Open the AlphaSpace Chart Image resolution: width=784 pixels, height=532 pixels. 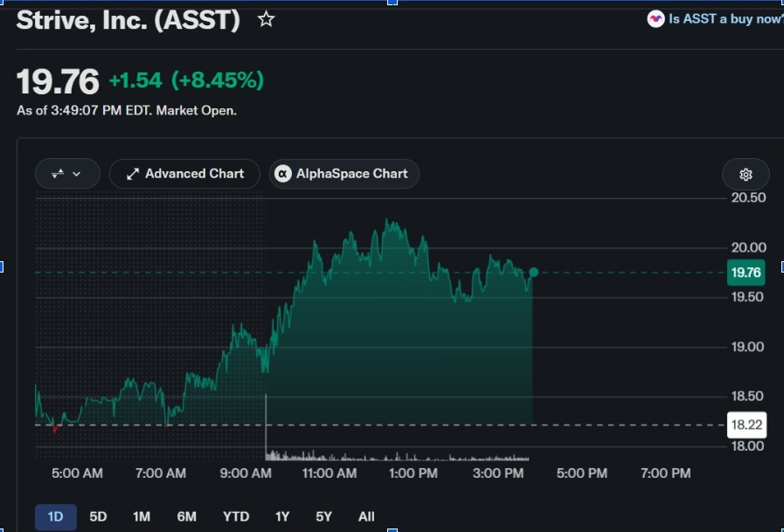(x=344, y=174)
